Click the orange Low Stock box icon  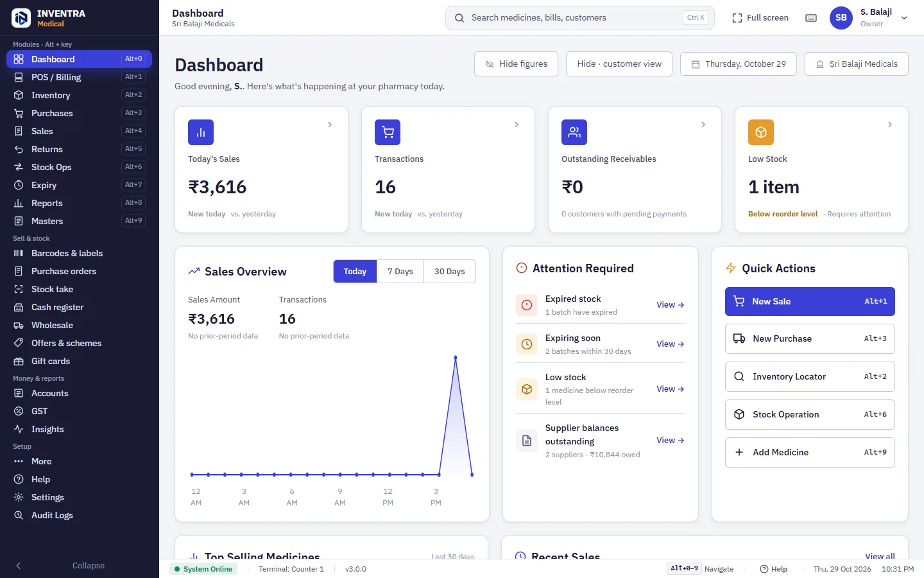[761, 132]
